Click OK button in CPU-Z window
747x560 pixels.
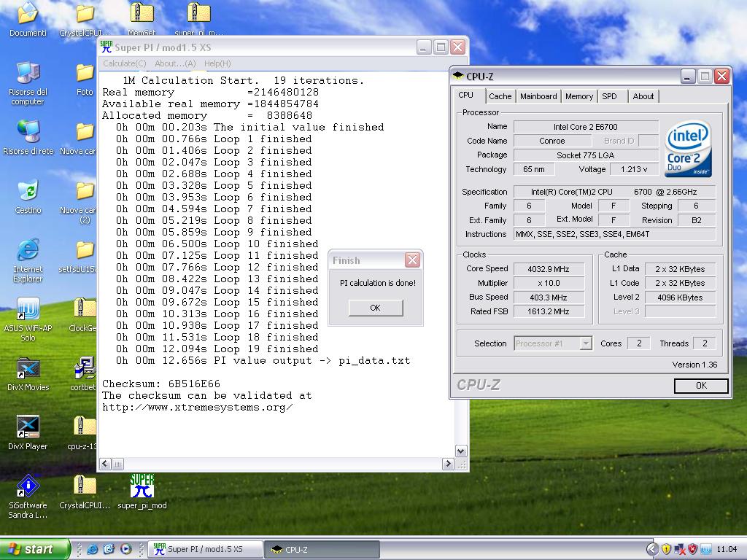click(x=701, y=386)
